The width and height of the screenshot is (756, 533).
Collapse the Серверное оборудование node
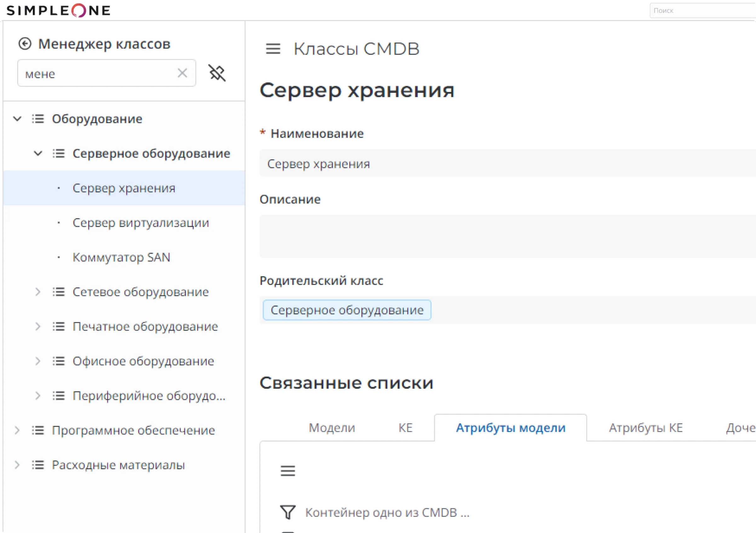(x=38, y=154)
